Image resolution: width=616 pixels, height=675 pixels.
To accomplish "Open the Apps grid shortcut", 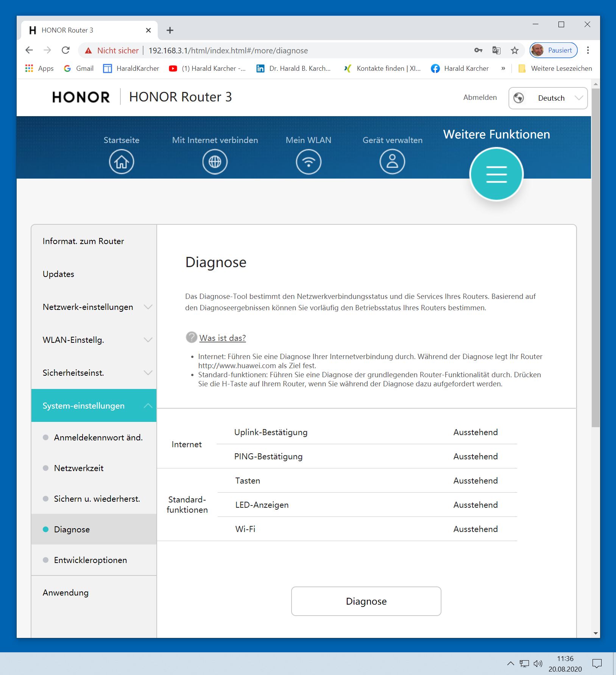I will click(39, 68).
